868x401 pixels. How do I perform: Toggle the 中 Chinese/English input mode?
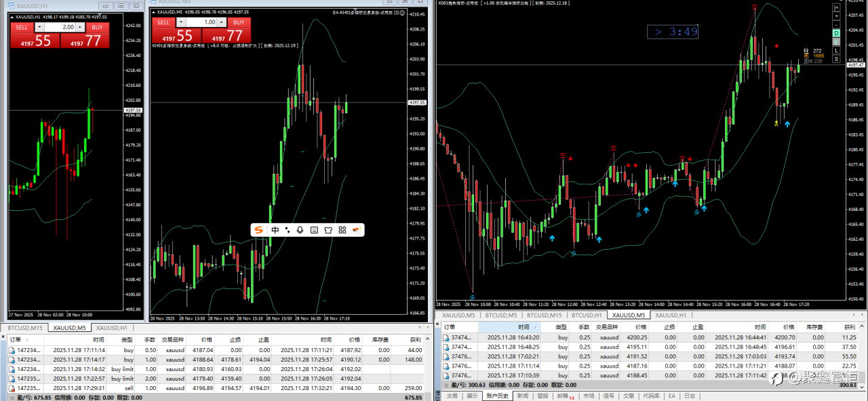click(275, 230)
